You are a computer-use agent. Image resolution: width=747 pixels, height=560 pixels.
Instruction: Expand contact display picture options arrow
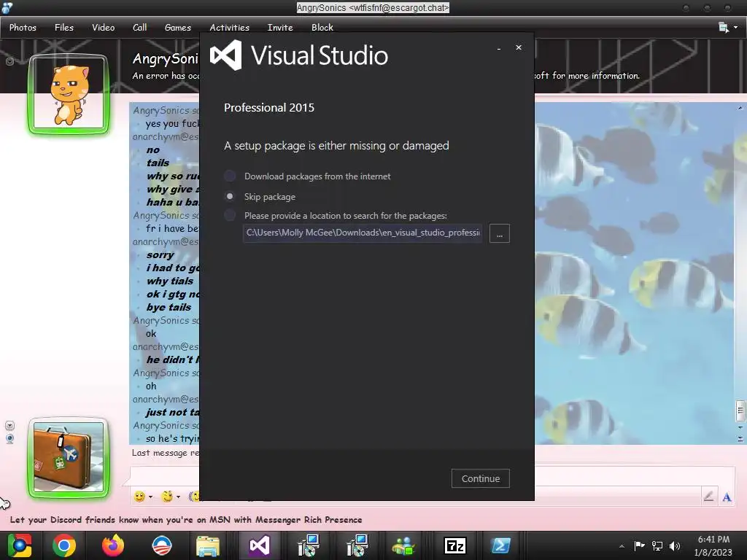pos(9,61)
